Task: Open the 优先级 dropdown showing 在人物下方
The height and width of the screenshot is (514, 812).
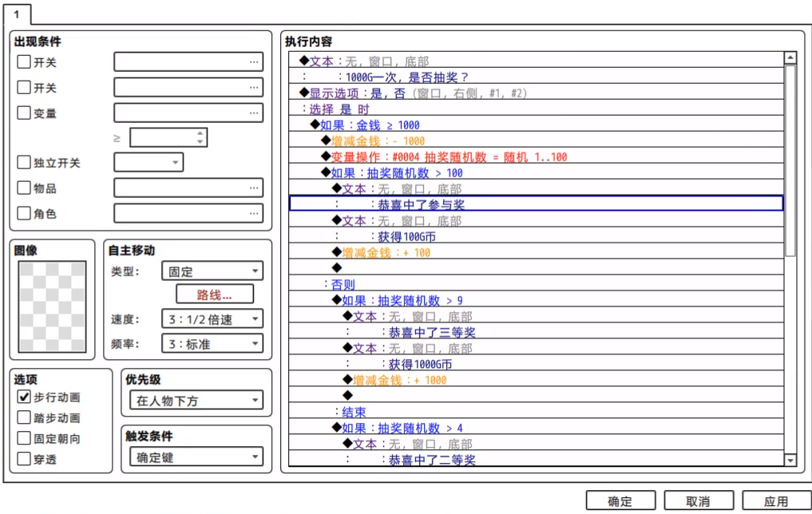Action: click(x=196, y=400)
